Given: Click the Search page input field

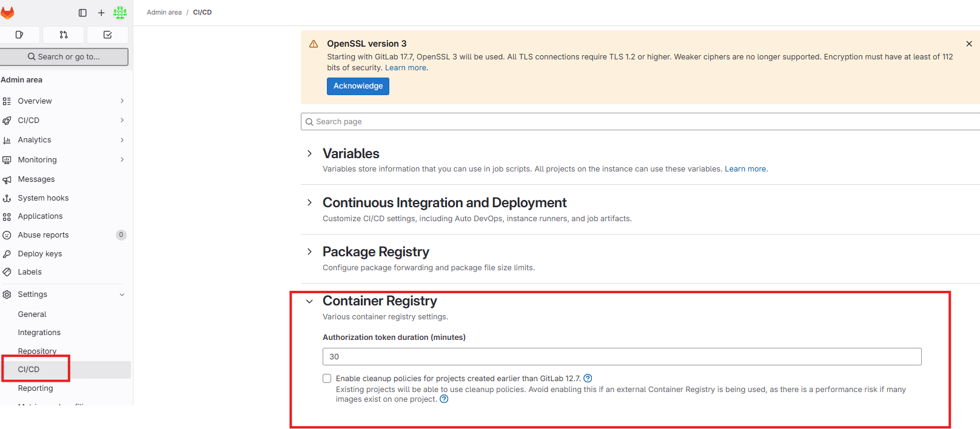Looking at the screenshot, I should click(x=640, y=122).
